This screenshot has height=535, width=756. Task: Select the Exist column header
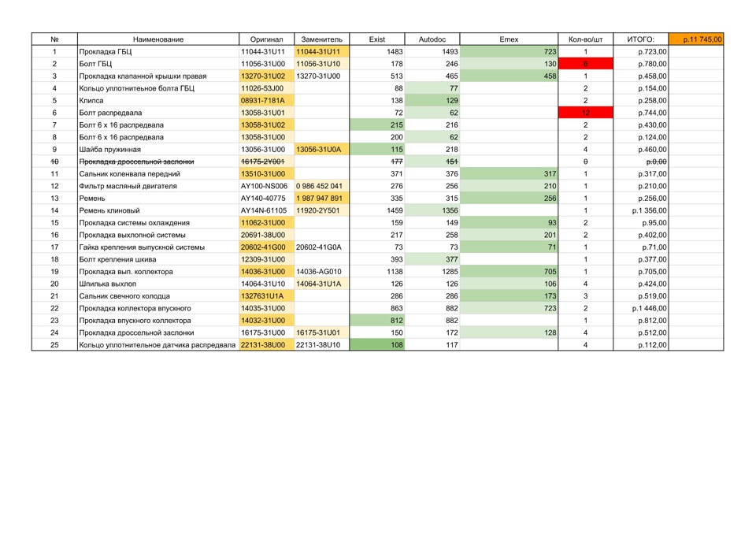377,39
